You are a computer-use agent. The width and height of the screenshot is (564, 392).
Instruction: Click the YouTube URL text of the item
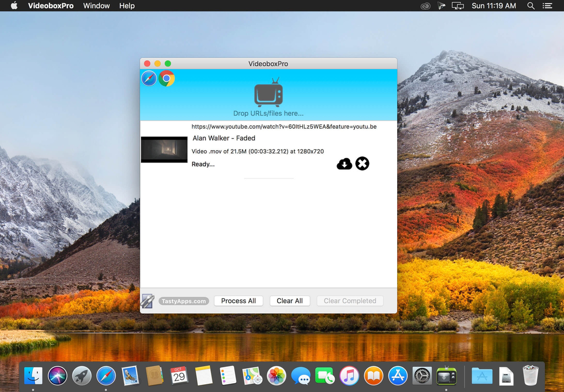(284, 127)
